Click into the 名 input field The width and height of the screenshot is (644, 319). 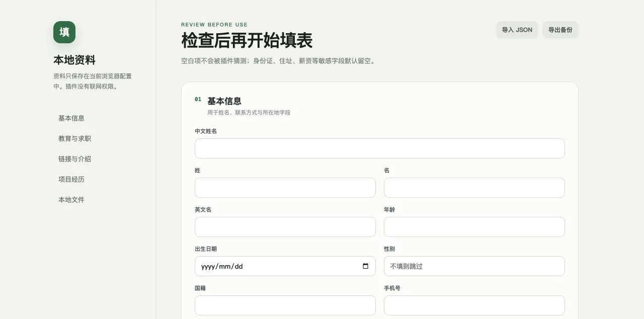pos(474,188)
